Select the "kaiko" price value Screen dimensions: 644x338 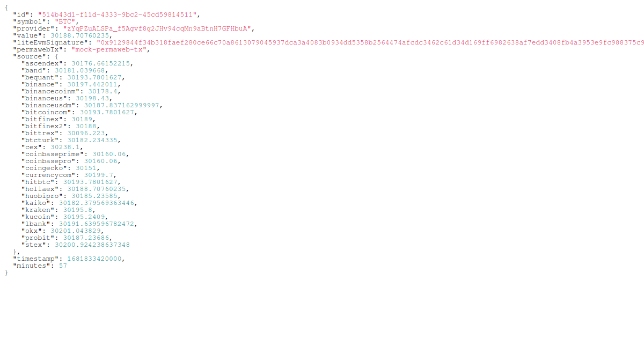tap(96, 203)
